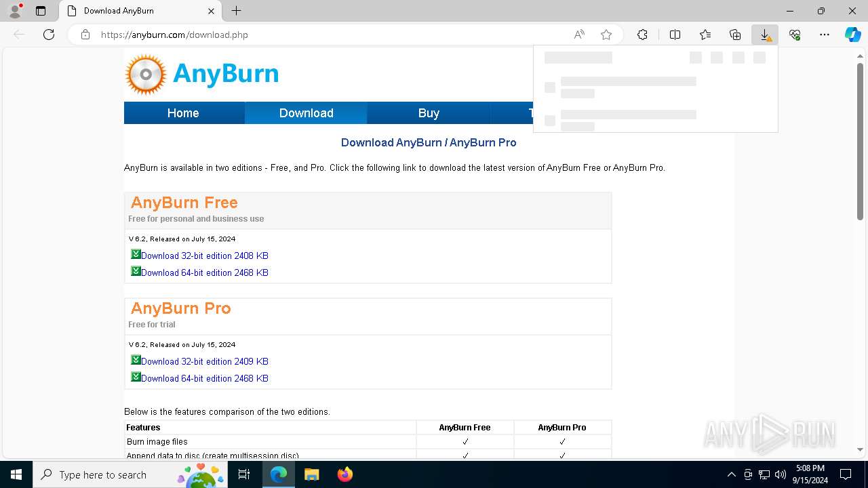Click scrollbar down arrow
The width and height of the screenshot is (868, 488).
click(x=860, y=449)
